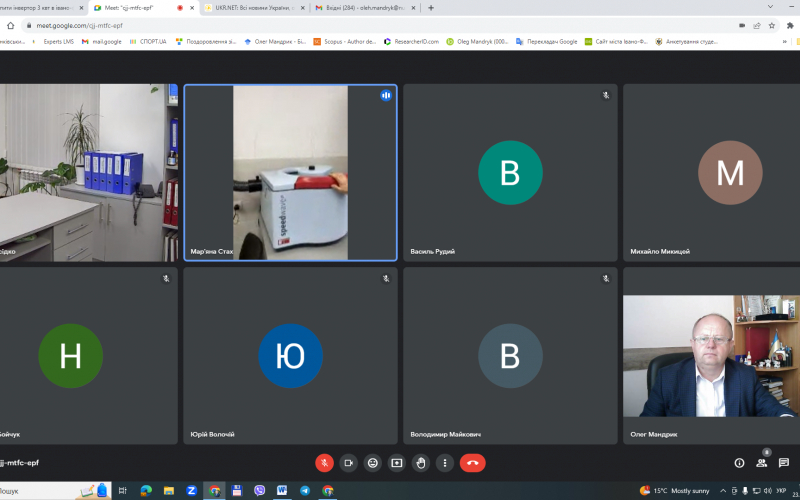Toggle the camera button in Meet

[348, 463]
